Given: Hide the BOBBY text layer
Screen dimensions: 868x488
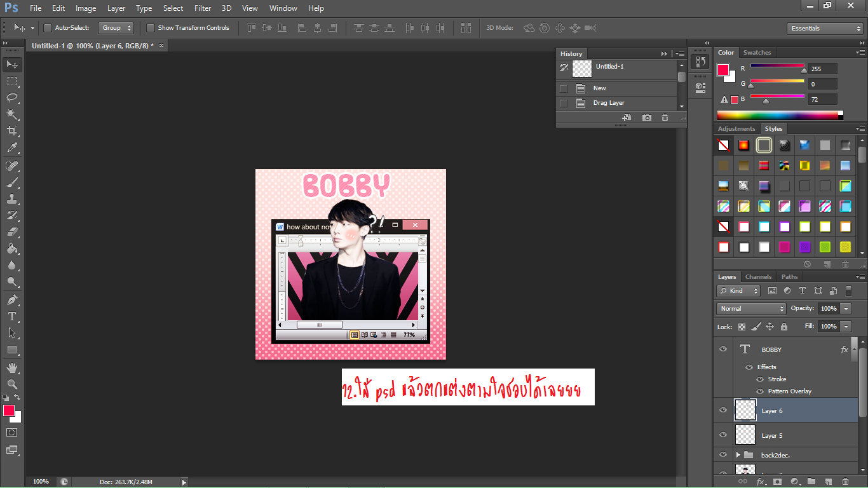Looking at the screenshot, I should [722, 349].
